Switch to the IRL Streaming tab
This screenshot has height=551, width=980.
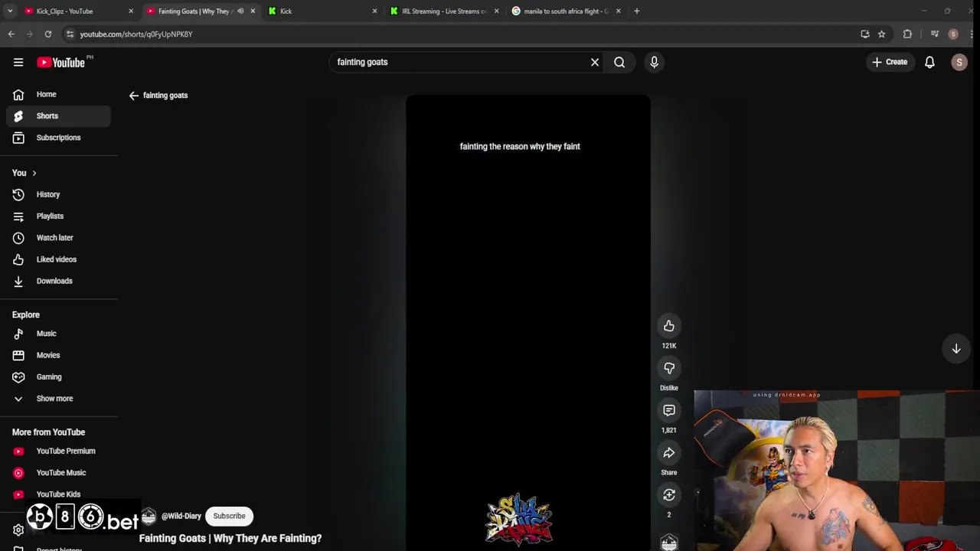coord(444,11)
